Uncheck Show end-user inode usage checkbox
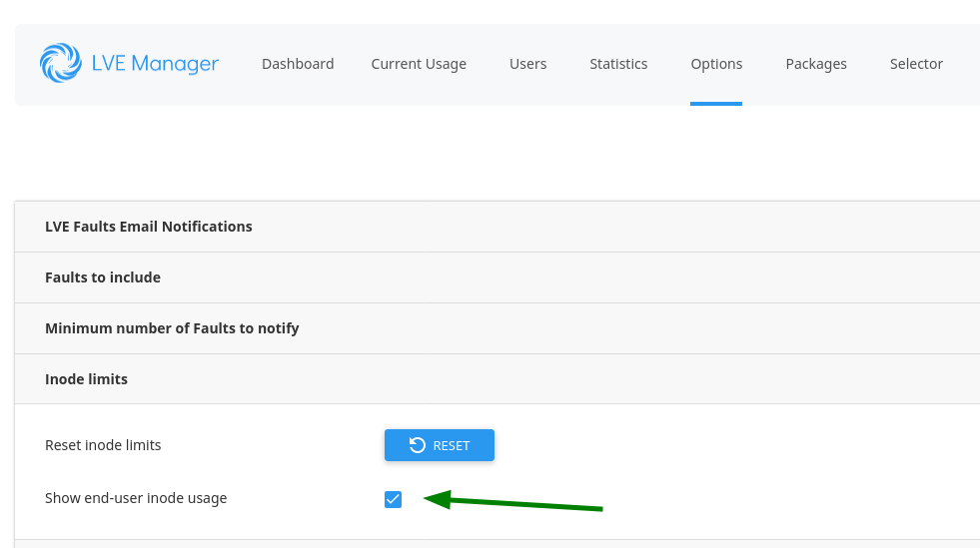 [x=393, y=499]
